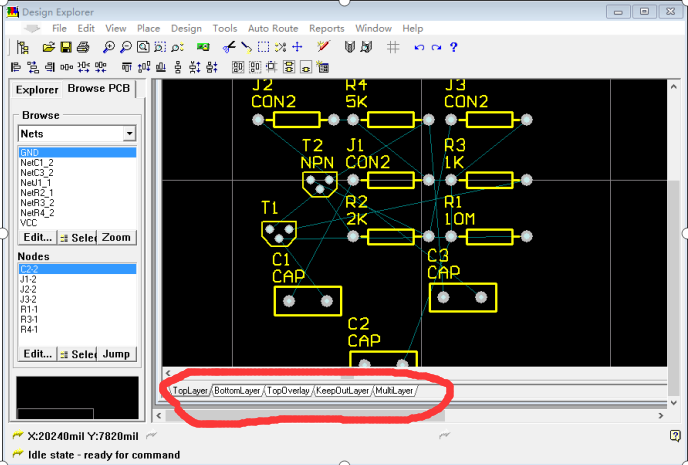The width and height of the screenshot is (688, 465).
Task: Align selected components to bottom edge
Action: pos(161,67)
